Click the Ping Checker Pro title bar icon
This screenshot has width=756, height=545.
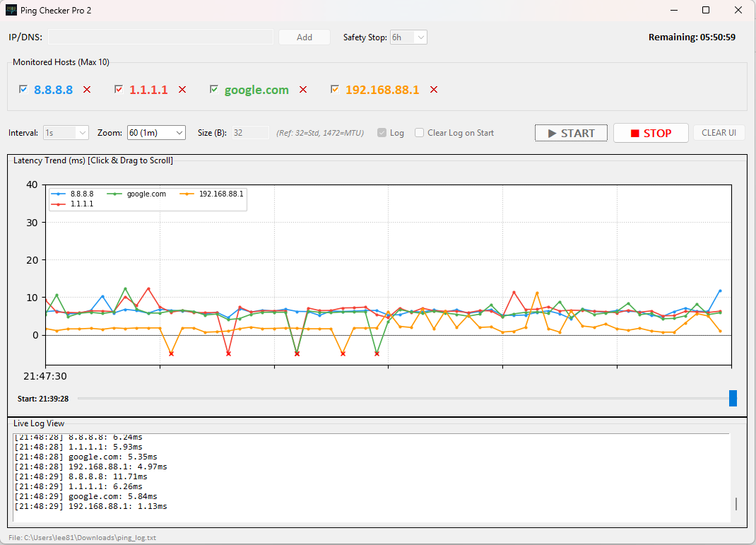point(11,10)
